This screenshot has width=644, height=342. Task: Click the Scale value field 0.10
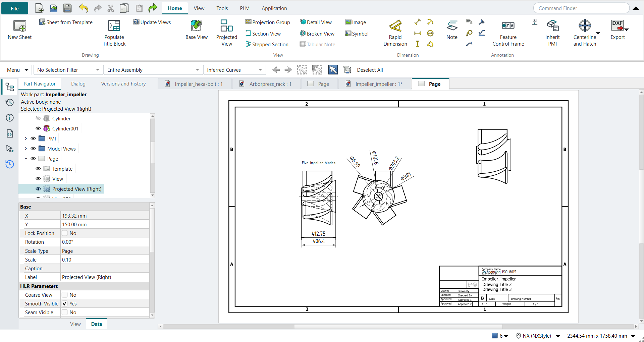(x=105, y=260)
